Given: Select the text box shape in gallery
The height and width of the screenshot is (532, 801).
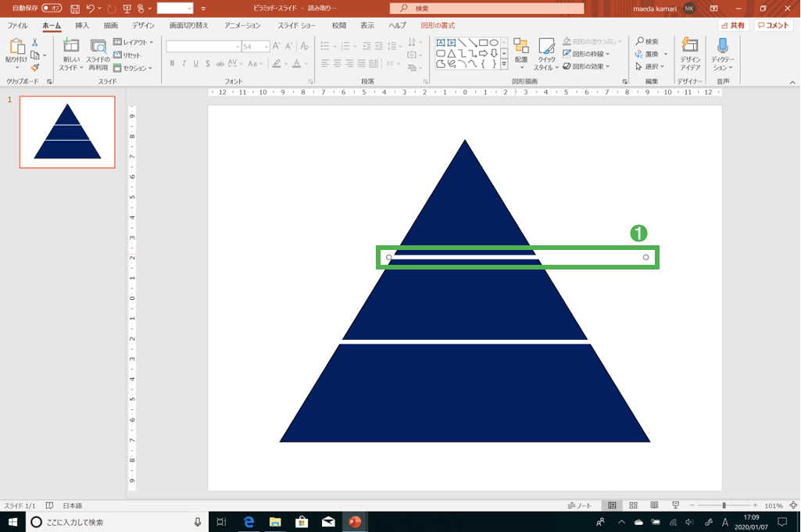Looking at the screenshot, I should tap(440, 42).
